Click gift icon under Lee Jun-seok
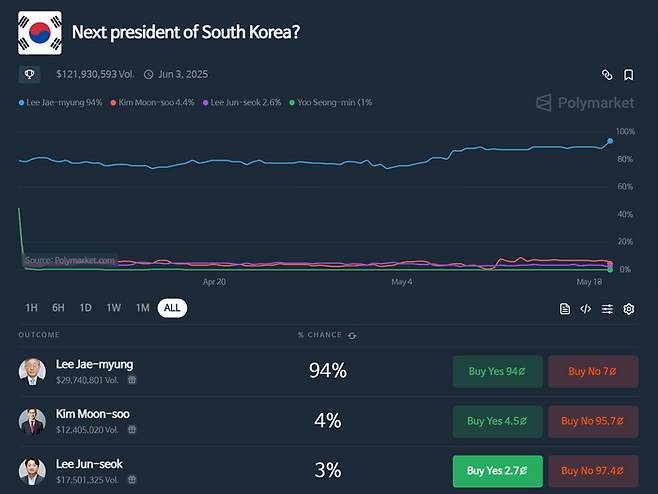Viewport: 658px width, 494px height. (x=132, y=479)
